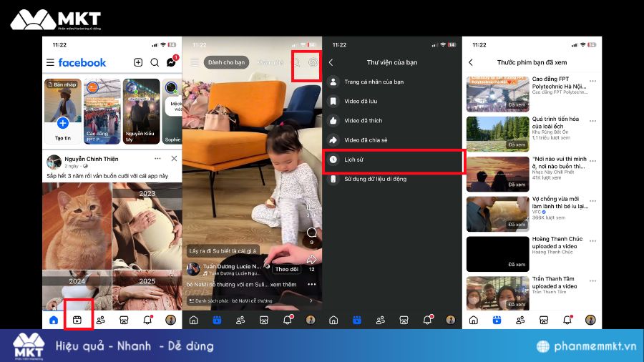Open Tuấn Dương Lucie N... creator name

(232, 266)
